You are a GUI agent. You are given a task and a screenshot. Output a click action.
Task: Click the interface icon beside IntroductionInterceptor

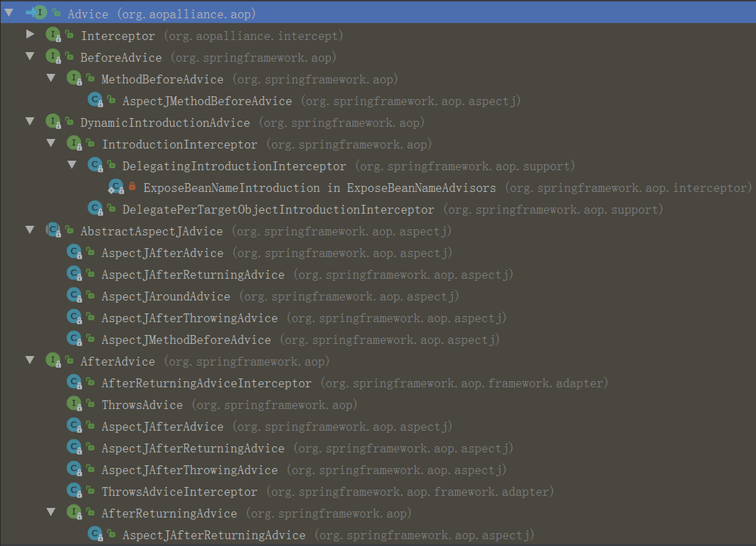(74, 143)
